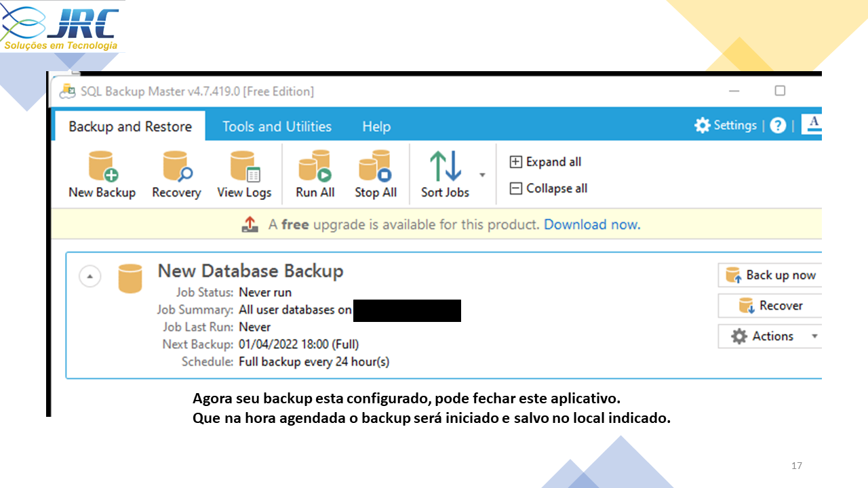Maximize the SQL Backup Master window
This screenshot has width=868, height=488.
pos(780,91)
